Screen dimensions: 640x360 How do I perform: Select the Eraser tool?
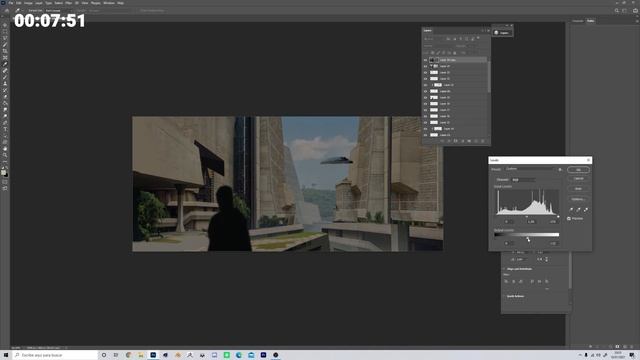[5, 97]
